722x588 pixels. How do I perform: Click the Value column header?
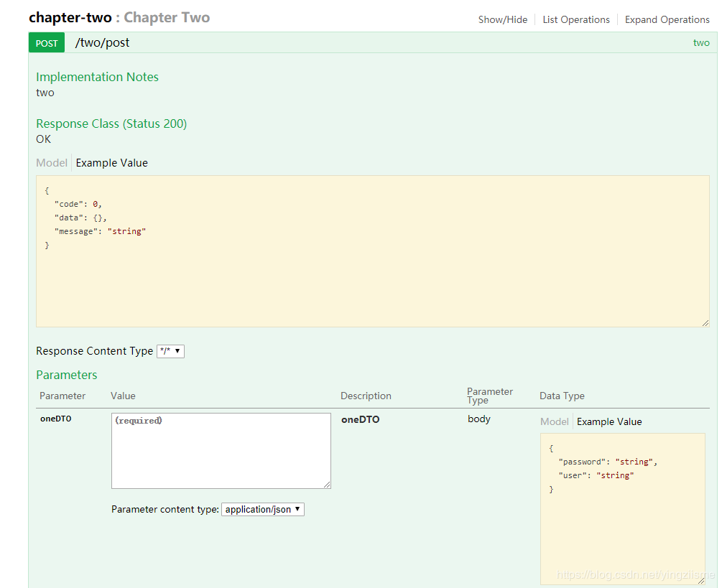pyautogui.click(x=123, y=396)
